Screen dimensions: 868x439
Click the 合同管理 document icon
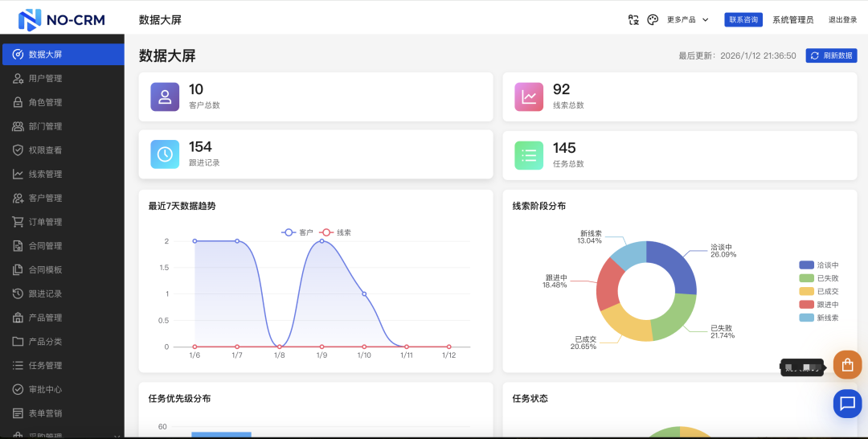point(18,246)
